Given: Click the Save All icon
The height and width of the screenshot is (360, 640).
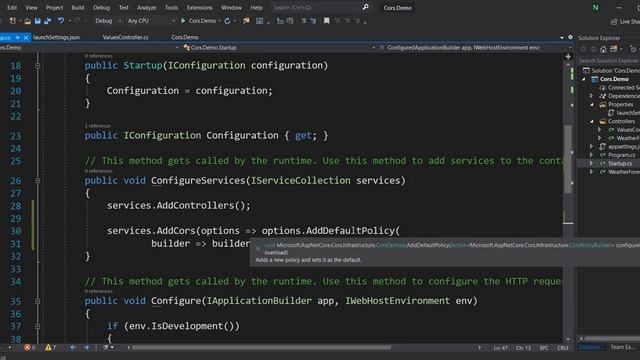Looking at the screenshot, I should click(48, 21).
